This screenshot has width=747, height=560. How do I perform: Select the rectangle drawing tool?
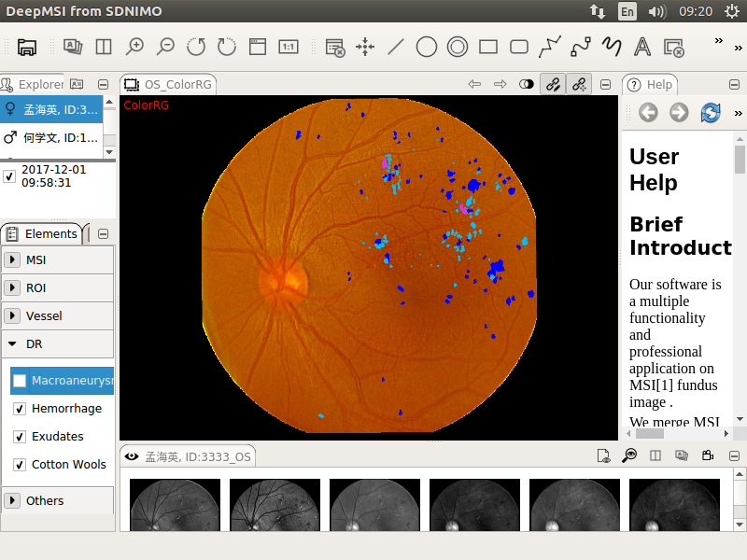point(488,47)
